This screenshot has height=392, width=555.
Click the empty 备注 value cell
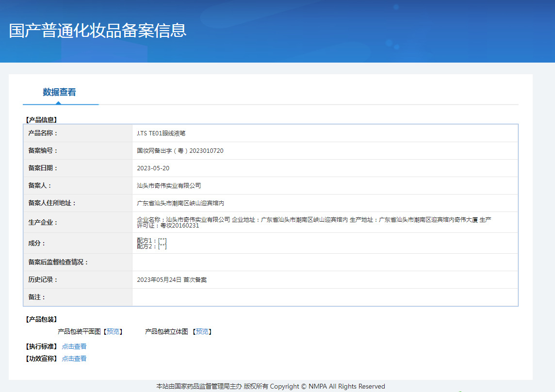[x=325, y=297]
